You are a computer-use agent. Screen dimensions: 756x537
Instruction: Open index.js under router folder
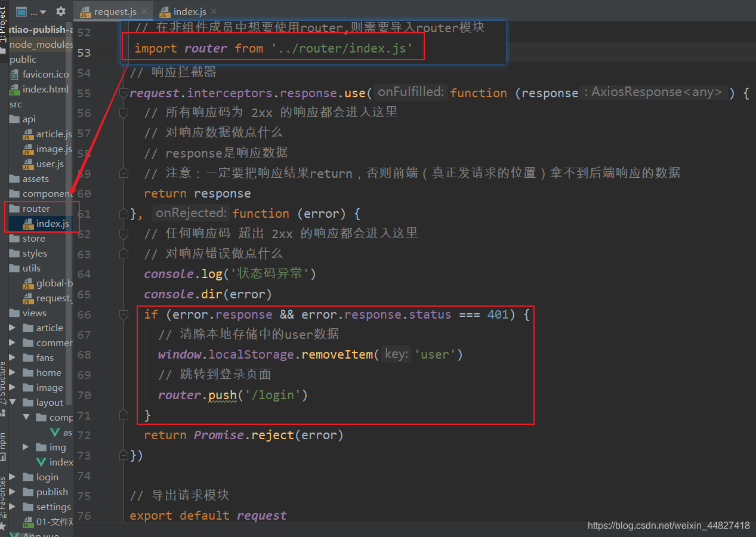click(x=53, y=224)
